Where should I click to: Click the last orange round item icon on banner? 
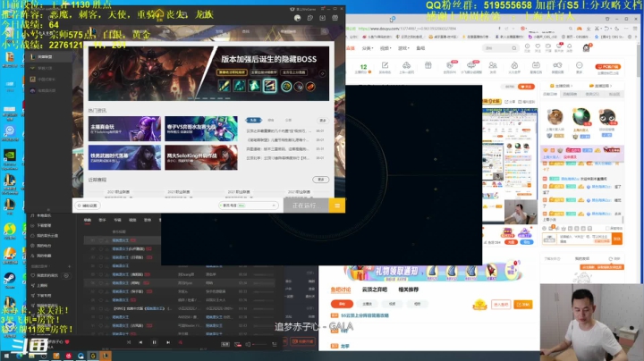[x=310, y=87]
